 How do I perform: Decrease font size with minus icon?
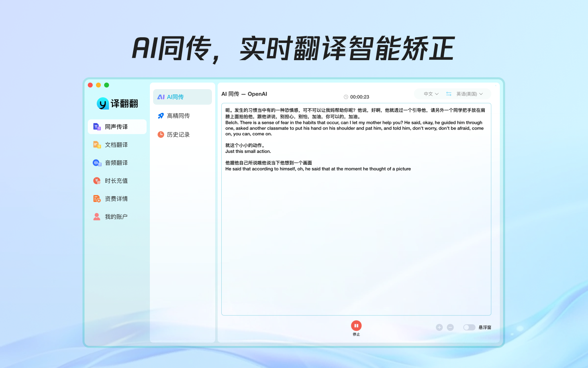click(x=450, y=327)
